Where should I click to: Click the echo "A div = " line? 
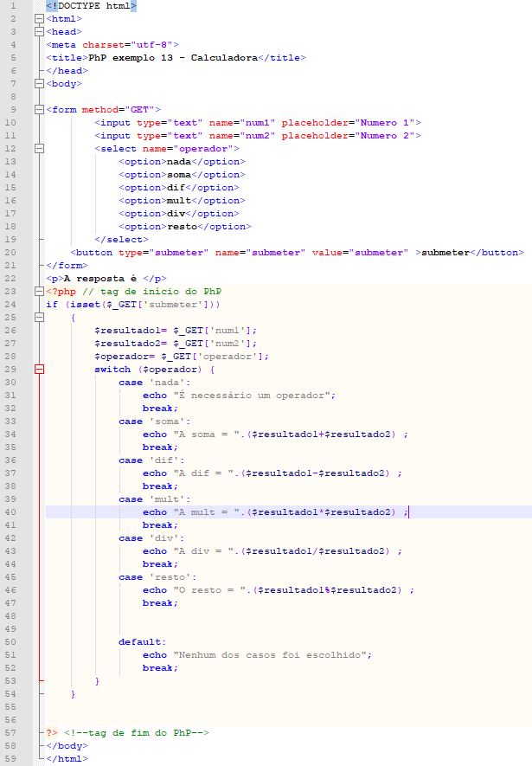pyautogui.click(x=272, y=551)
